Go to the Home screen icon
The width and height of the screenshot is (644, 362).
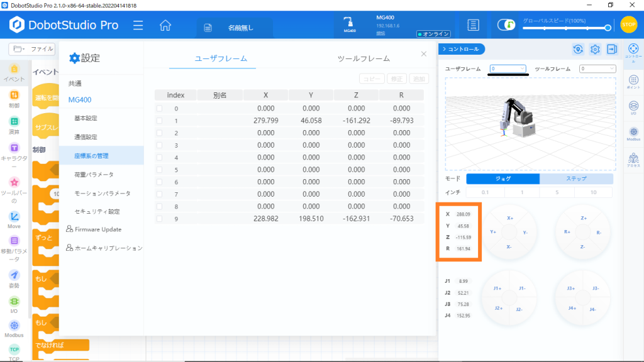point(165,25)
